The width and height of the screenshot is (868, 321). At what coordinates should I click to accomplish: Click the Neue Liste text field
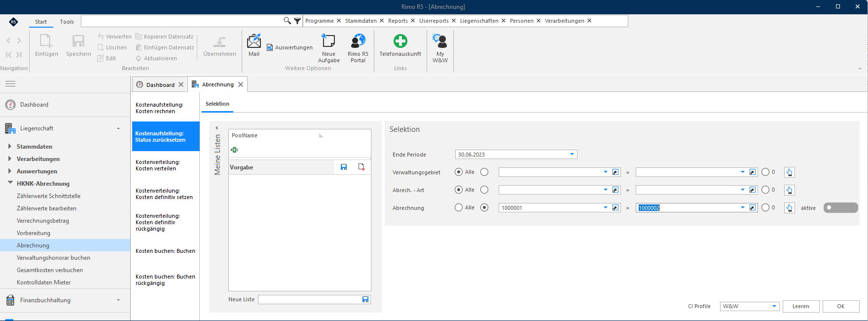click(x=310, y=299)
